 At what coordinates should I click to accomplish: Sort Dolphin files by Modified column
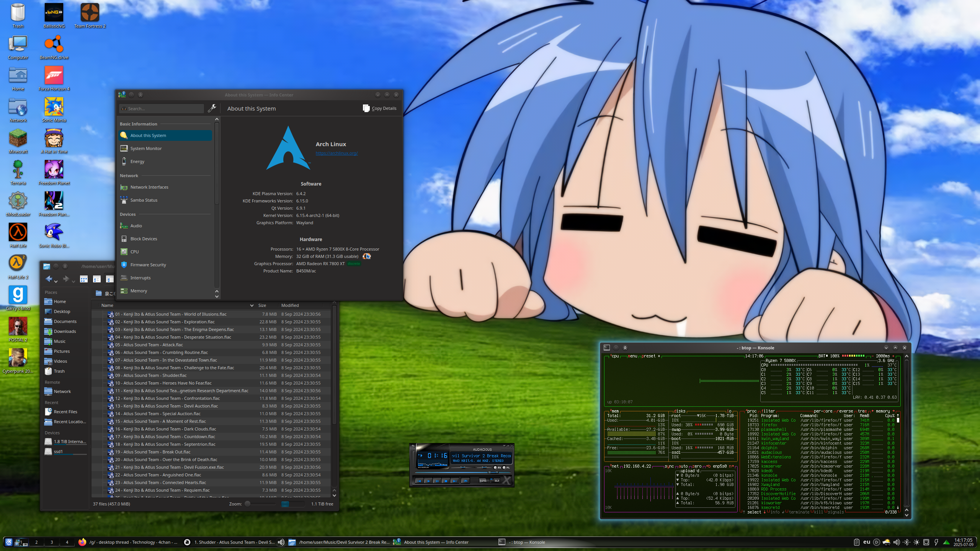coord(290,305)
